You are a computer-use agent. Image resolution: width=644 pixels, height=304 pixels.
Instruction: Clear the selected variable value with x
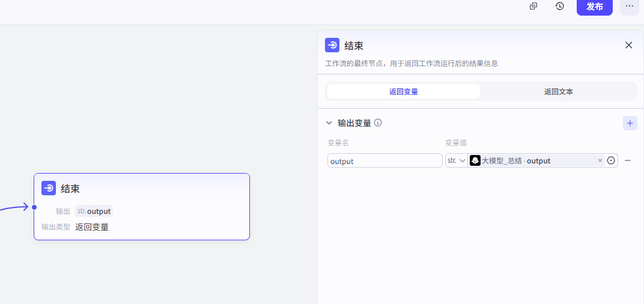tap(600, 161)
